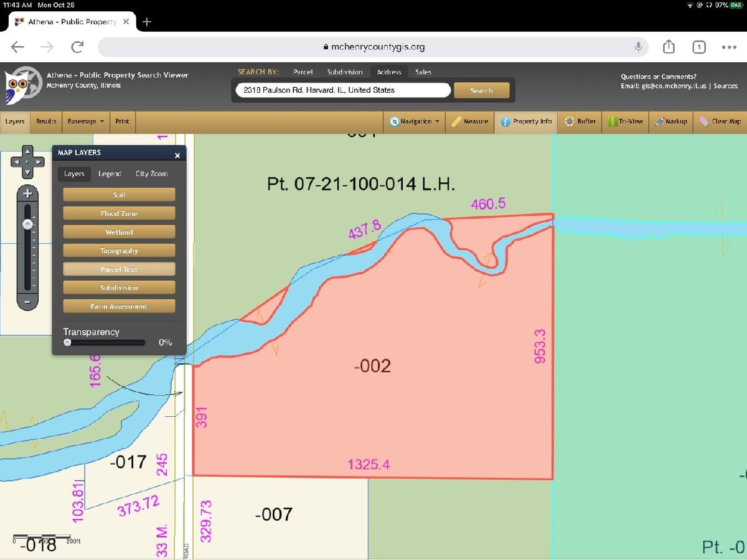Click the Search button
747x560 pixels.
pyautogui.click(x=481, y=91)
